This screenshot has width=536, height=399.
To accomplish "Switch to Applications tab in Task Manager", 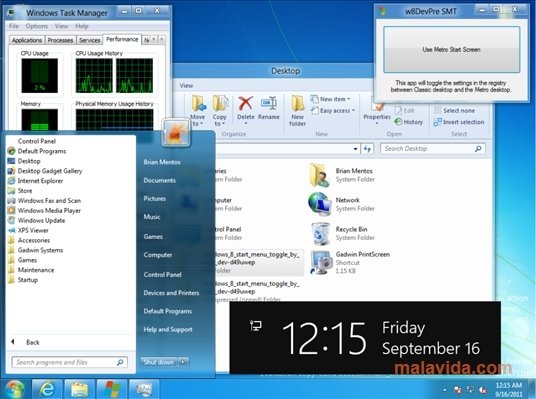I will 27,40.
